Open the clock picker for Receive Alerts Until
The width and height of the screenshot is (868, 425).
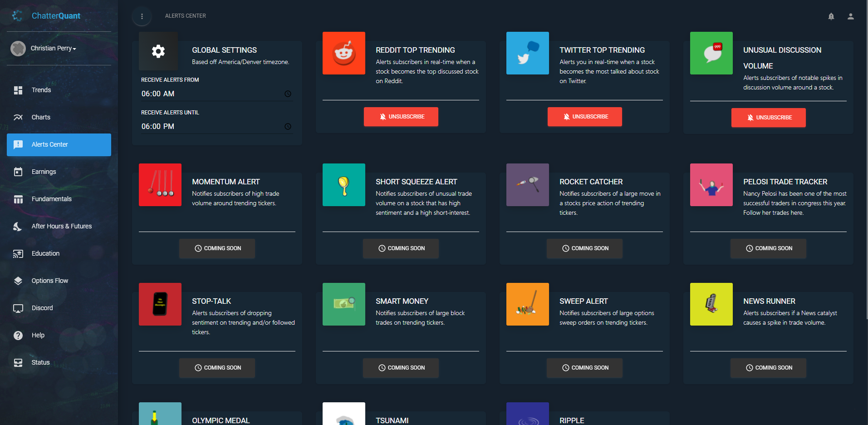(x=288, y=127)
